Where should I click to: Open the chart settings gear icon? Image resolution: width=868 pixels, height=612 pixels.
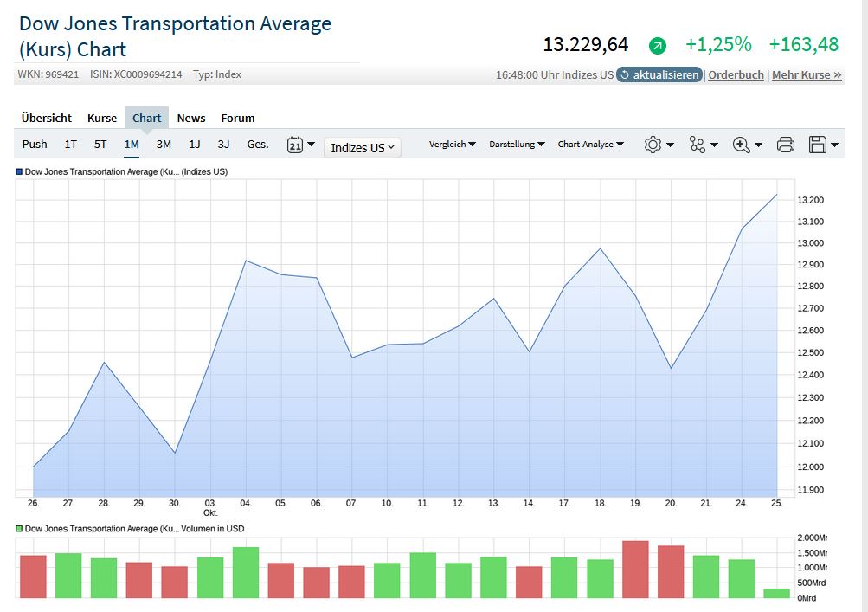653,145
